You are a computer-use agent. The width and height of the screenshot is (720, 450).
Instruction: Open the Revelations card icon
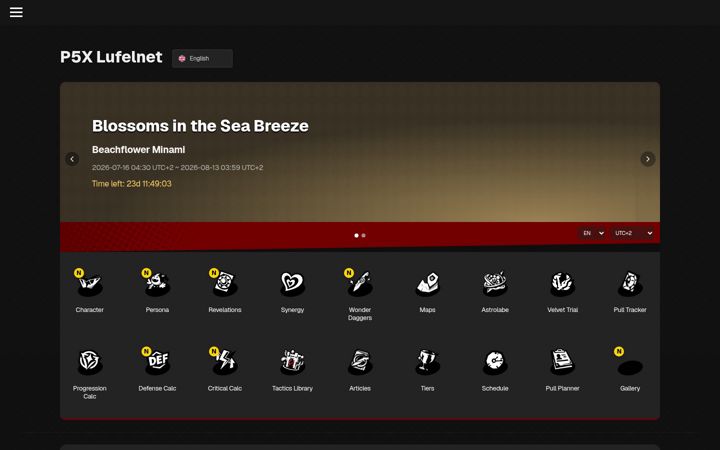(x=225, y=283)
